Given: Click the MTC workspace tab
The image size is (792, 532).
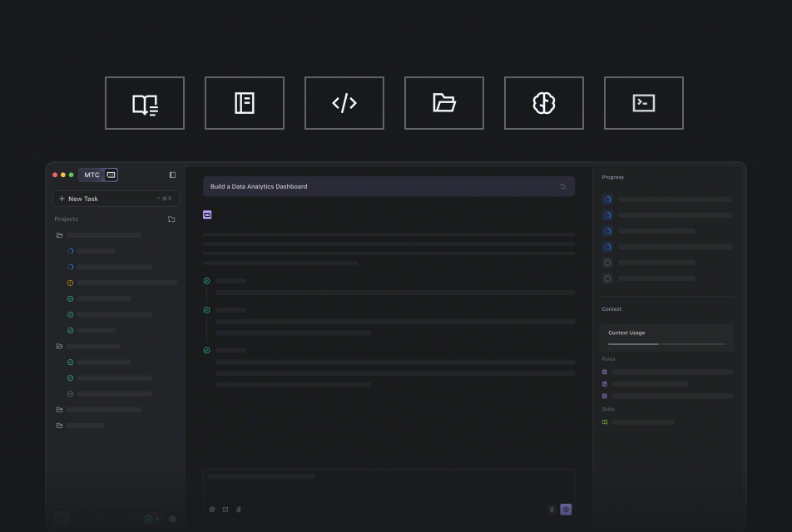Looking at the screenshot, I should tap(92, 175).
